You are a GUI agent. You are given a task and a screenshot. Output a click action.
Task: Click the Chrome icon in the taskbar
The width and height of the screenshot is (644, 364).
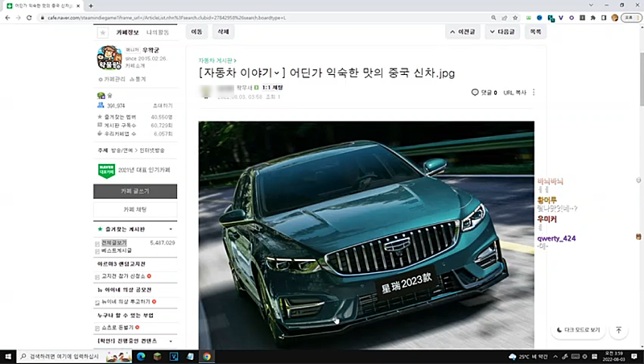pyautogui.click(x=207, y=357)
